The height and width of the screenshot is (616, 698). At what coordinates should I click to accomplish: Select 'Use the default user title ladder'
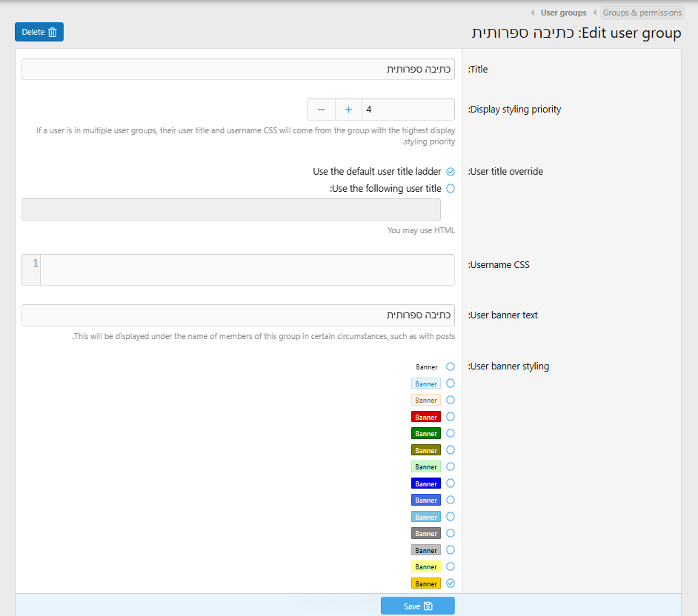tap(451, 172)
